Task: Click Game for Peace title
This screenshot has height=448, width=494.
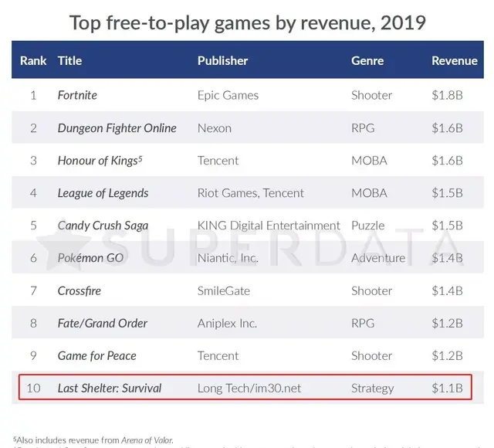Action: tap(96, 355)
